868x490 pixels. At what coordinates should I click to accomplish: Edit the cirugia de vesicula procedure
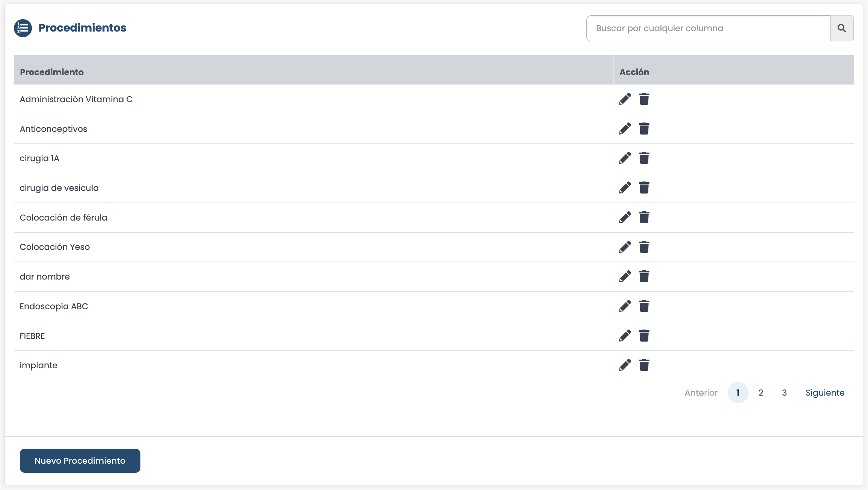[x=625, y=188]
